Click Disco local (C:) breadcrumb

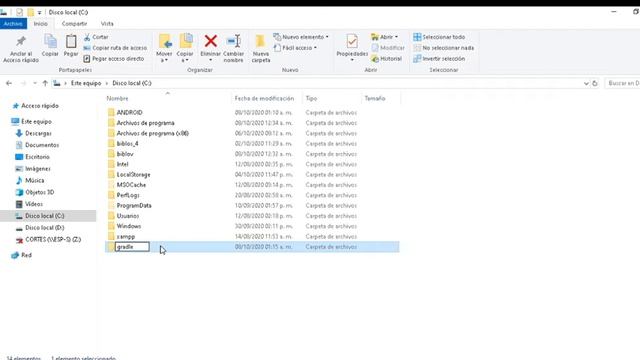[x=132, y=83]
